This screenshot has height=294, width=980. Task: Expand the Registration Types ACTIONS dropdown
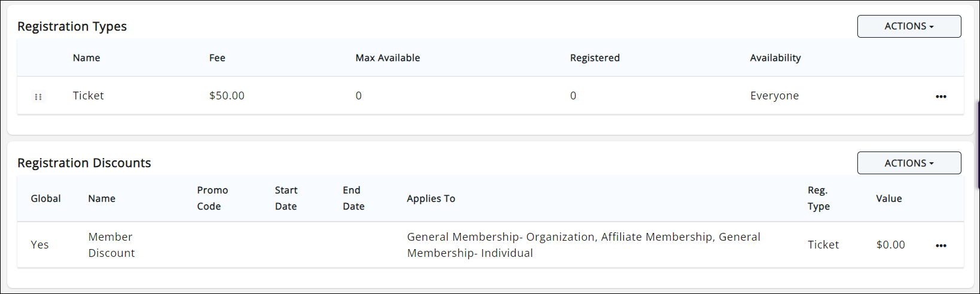click(909, 26)
